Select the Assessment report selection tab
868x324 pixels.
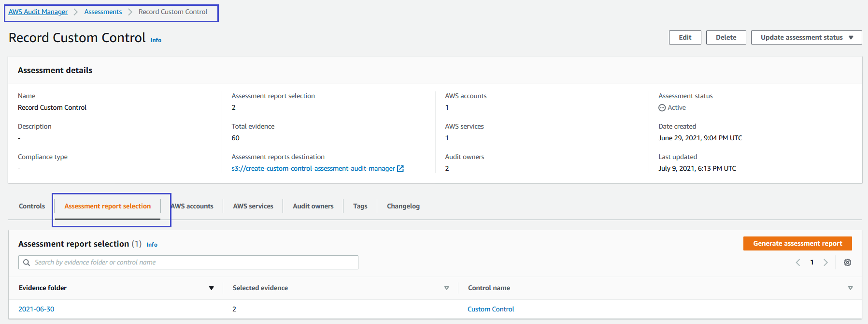(108, 206)
